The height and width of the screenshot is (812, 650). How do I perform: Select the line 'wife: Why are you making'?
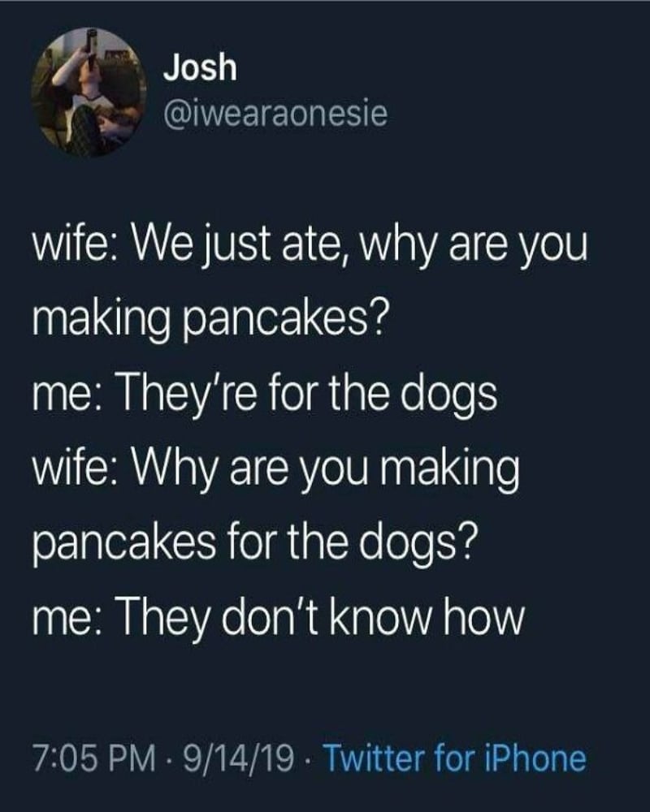[275, 469]
